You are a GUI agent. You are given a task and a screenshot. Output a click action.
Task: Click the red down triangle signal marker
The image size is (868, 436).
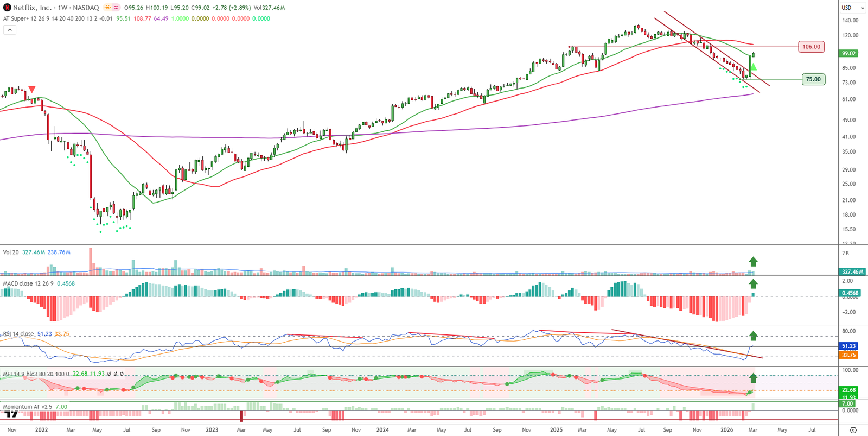[x=32, y=90]
